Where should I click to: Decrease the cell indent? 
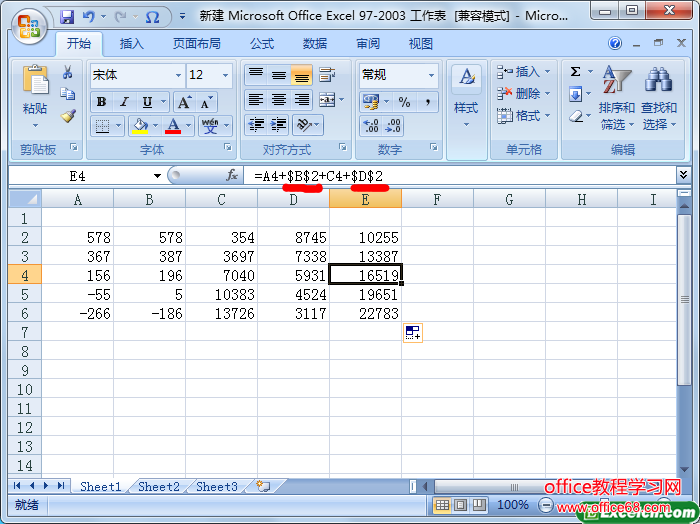tap(256, 125)
